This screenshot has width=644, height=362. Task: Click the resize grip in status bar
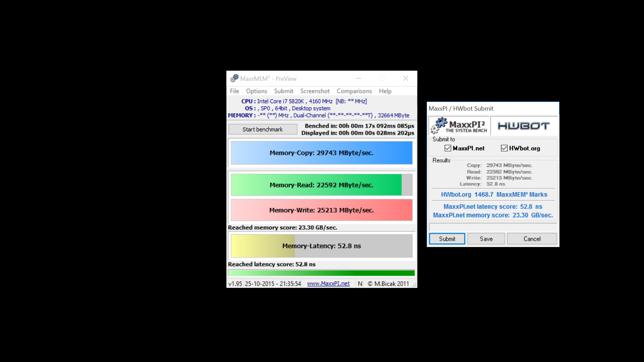click(x=414, y=285)
